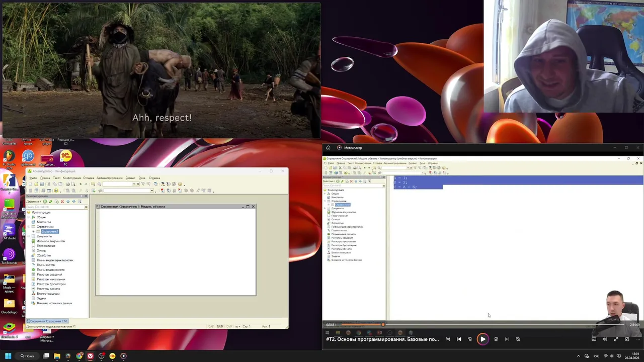Go to previous track in Media Player
Viewport: 644px width, 362px height.
459,339
